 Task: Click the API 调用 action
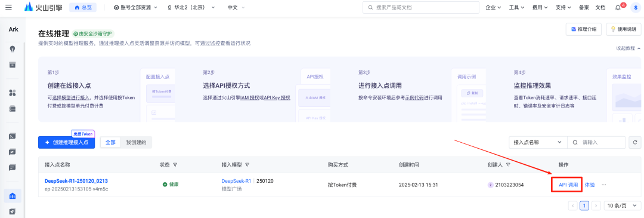click(x=568, y=185)
